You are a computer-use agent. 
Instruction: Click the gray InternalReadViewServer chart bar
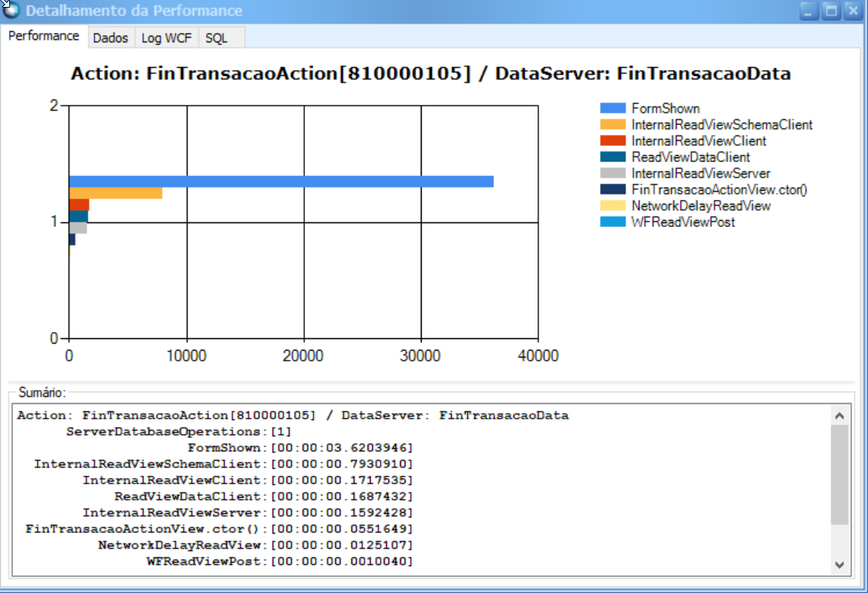tap(78, 228)
